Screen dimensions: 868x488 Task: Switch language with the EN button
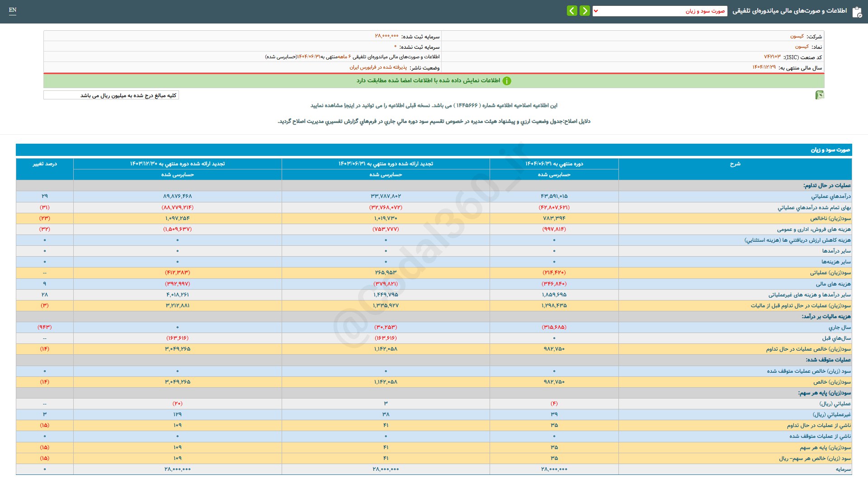13,10
